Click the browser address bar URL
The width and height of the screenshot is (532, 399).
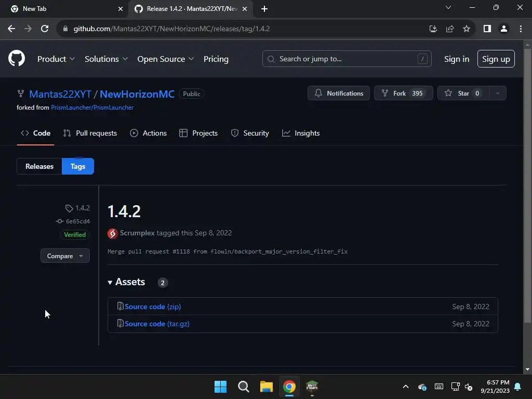pyautogui.click(x=171, y=29)
